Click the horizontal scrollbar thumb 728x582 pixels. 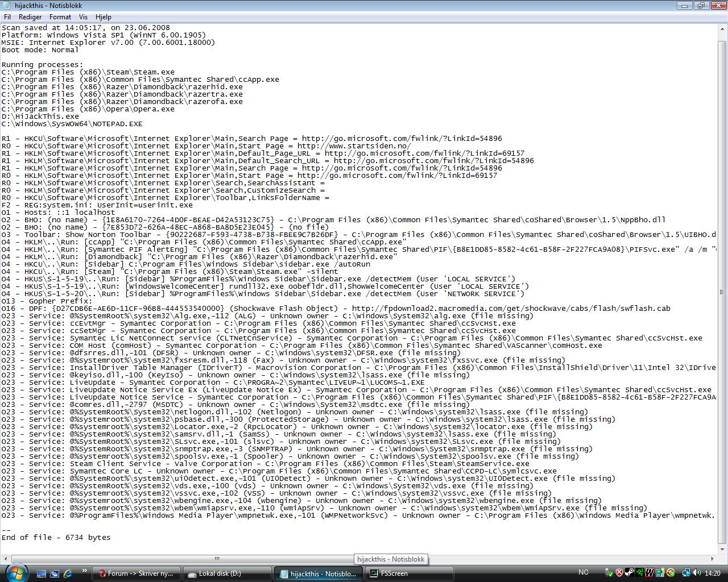tap(217, 559)
